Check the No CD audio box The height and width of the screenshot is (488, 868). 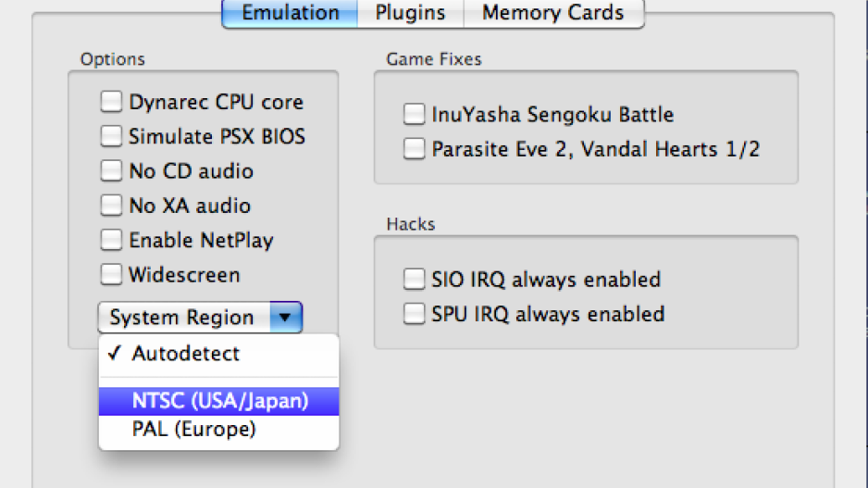[111, 170]
